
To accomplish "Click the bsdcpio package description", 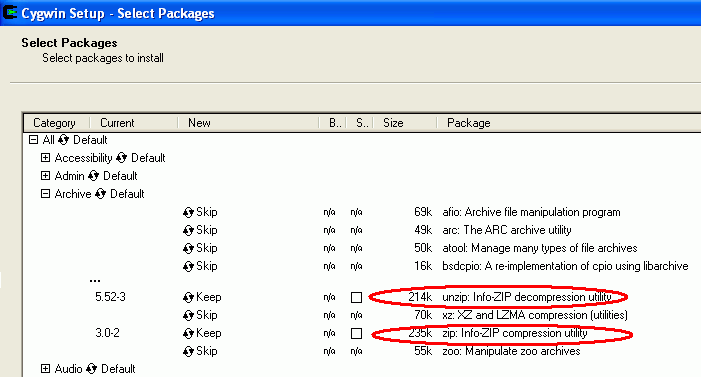I will coord(565,266).
